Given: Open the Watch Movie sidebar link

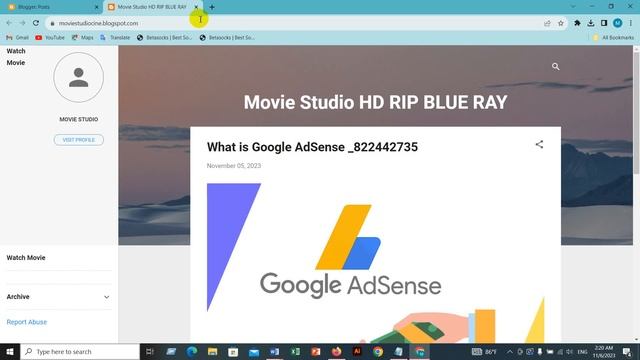Looking at the screenshot, I should coord(26,258).
